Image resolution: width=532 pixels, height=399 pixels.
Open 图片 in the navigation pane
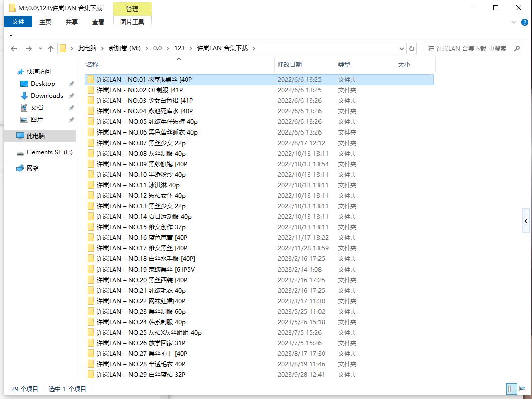coord(37,119)
